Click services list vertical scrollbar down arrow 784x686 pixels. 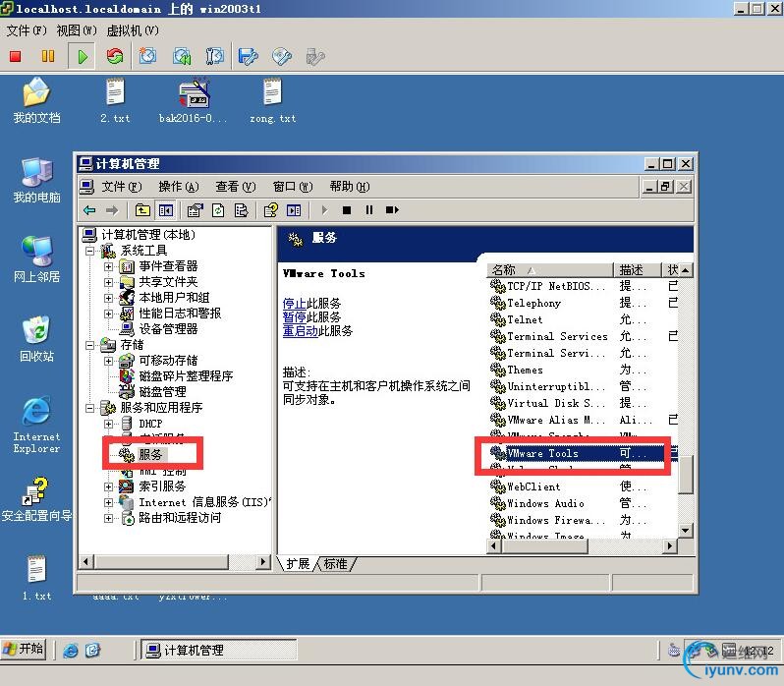[x=685, y=531]
